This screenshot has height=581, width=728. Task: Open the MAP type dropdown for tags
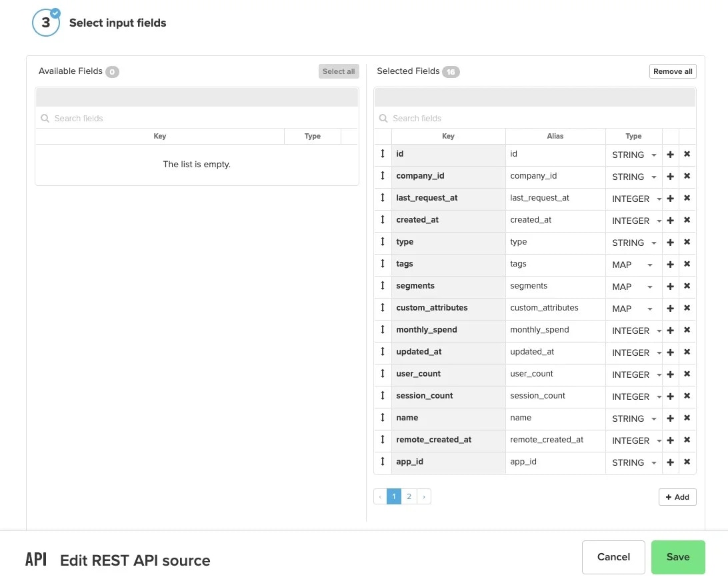[632, 265]
